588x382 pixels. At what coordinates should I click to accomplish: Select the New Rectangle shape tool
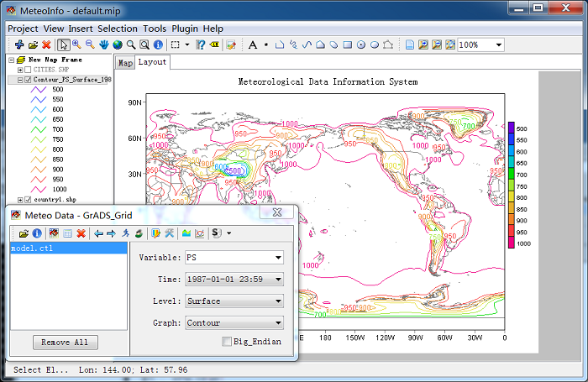[348, 44]
